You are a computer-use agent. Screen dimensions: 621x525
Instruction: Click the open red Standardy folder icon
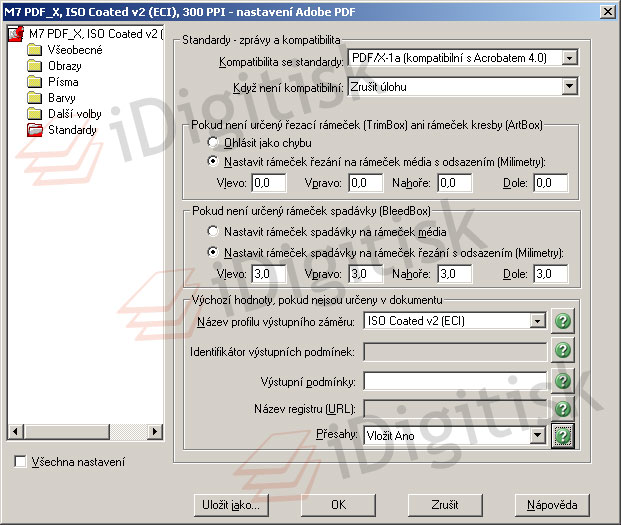(35, 130)
